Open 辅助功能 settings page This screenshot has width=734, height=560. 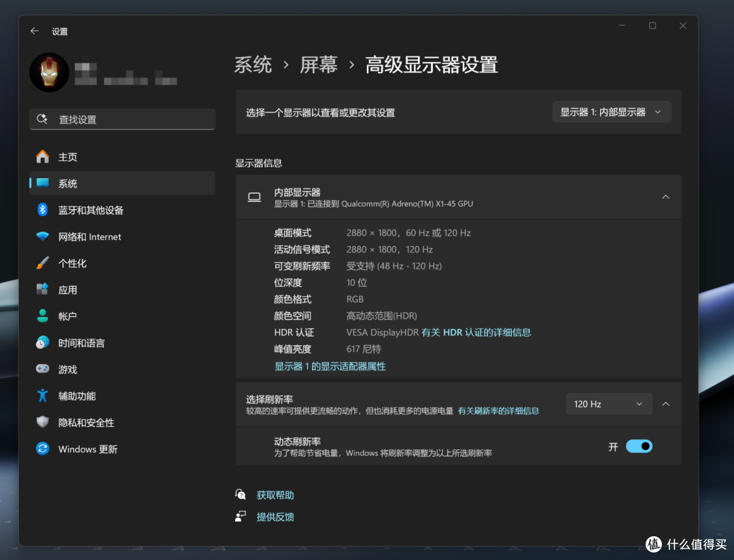[122, 396]
